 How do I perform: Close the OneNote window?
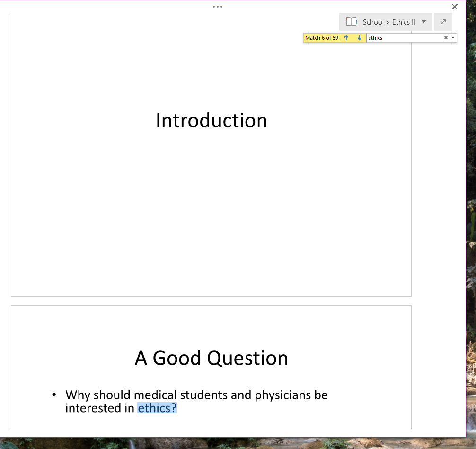[454, 7]
